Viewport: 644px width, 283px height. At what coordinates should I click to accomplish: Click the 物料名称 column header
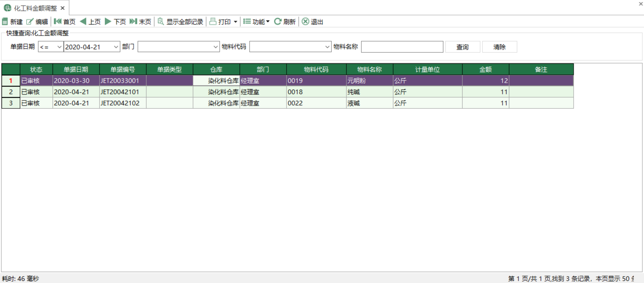point(370,69)
